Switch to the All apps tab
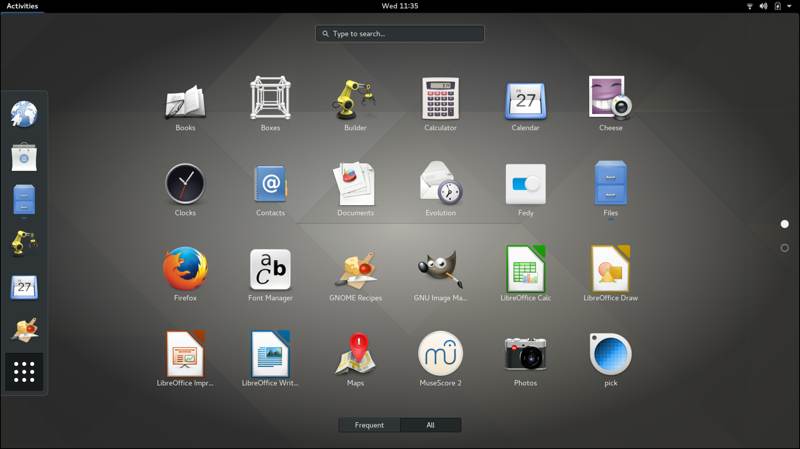 [x=431, y=425]
